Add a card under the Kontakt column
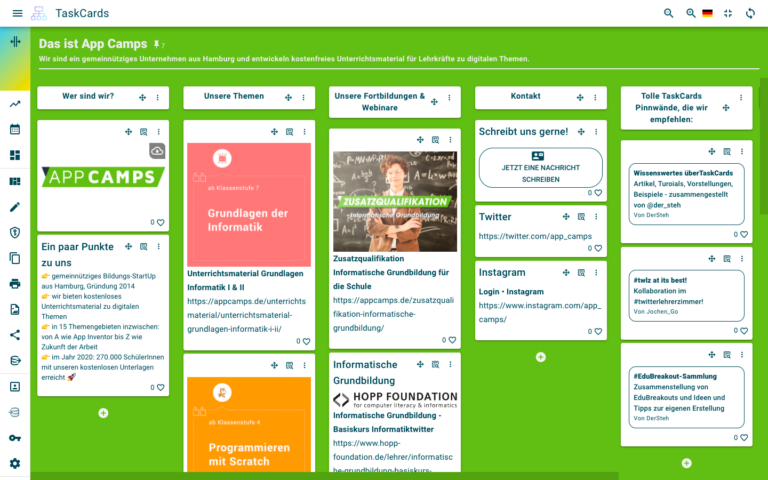Screen dimensions: 768x480 click(x=541, y=357)
